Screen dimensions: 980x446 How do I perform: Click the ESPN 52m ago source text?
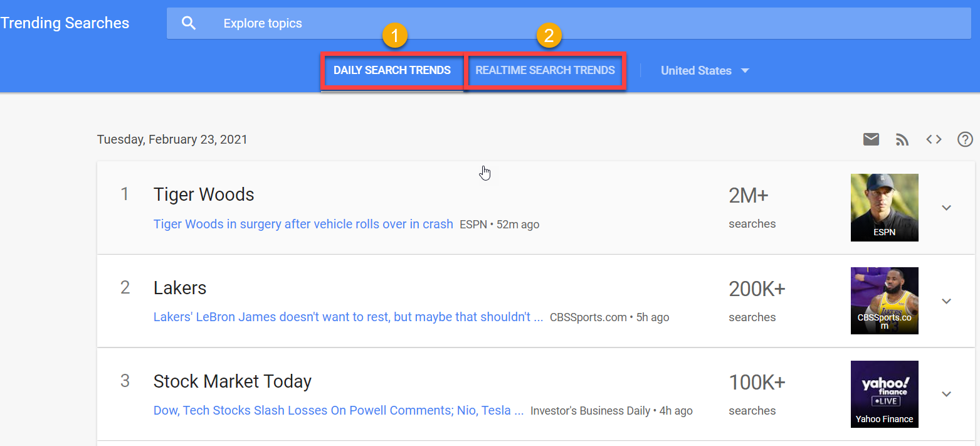(499, 224)
